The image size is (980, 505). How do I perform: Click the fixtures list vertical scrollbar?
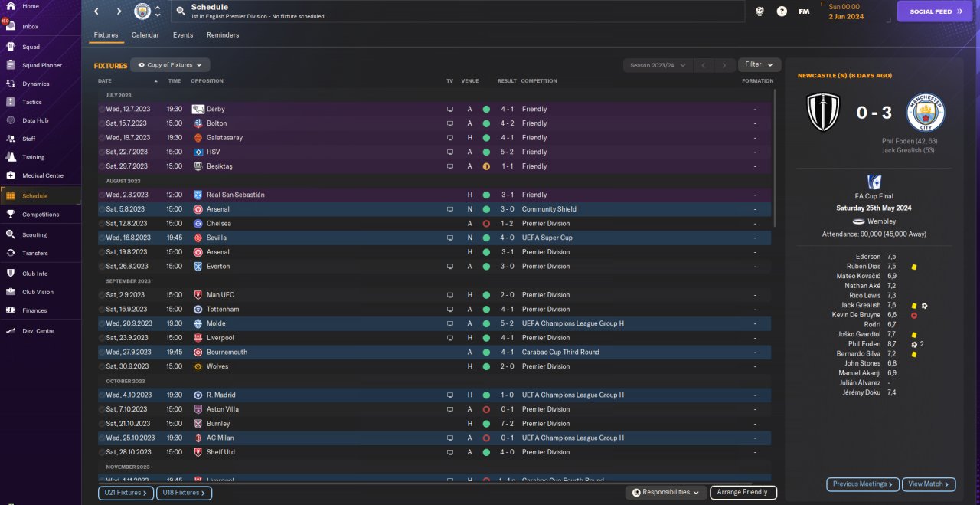click(776, 158)
